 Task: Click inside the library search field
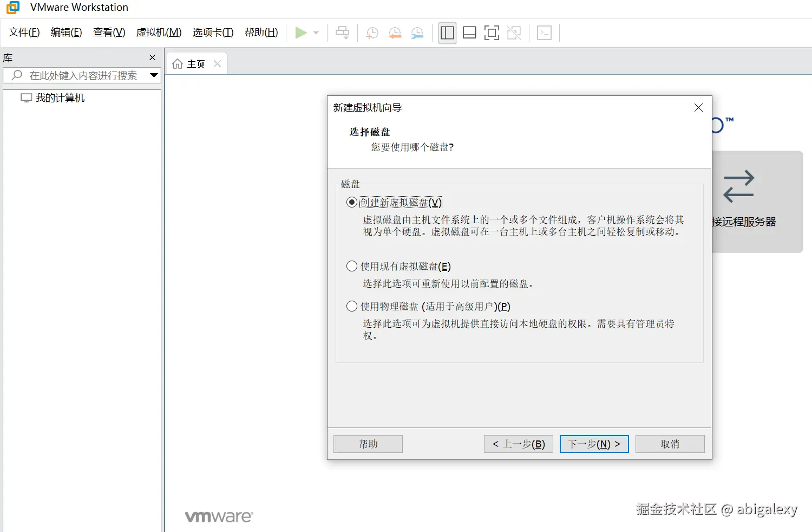click(81, 75)
